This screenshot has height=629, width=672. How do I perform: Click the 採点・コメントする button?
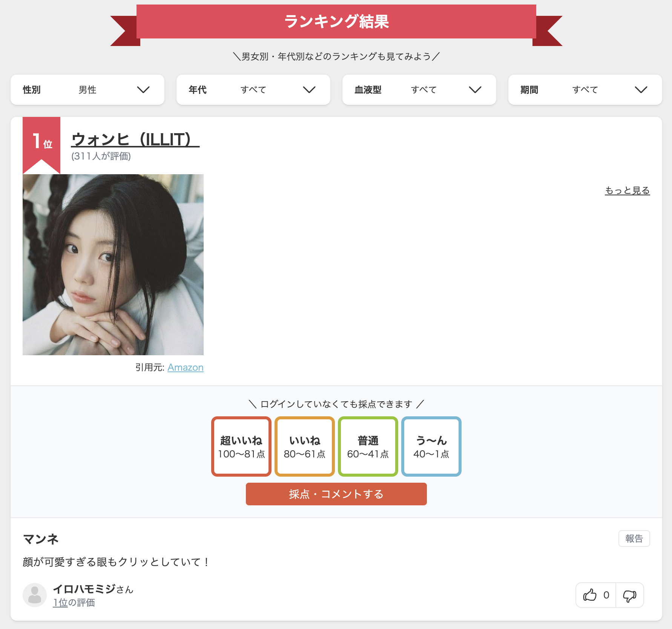click(336, 494)
